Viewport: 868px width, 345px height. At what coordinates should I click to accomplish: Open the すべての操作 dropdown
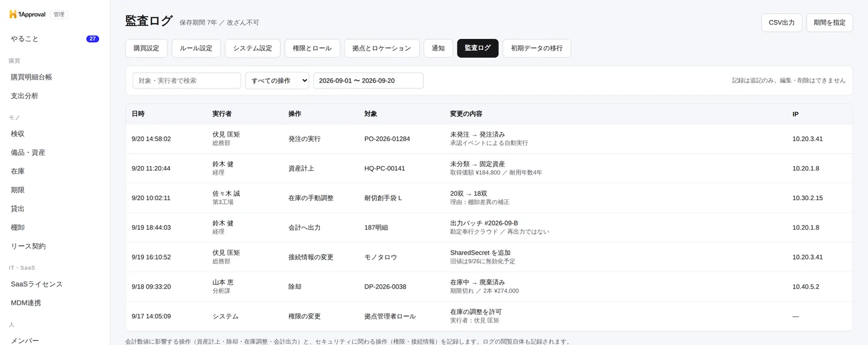coord(277,81)
